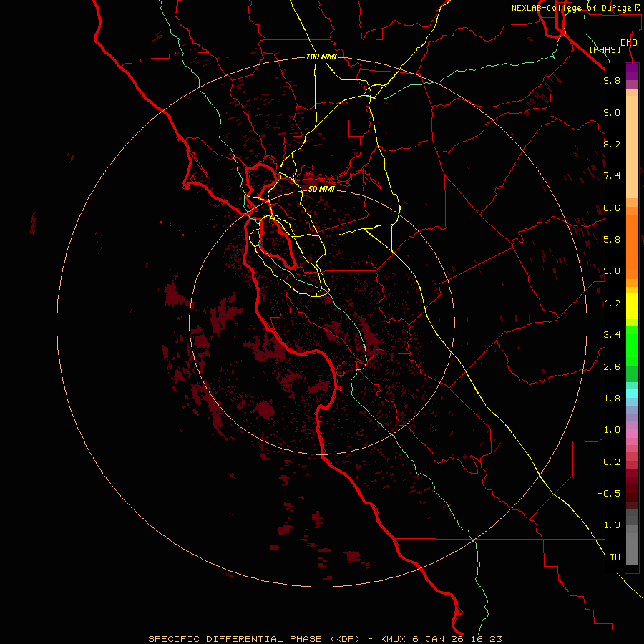Click the 9.0 legend value
Image resolution: width=644 pixels, height=644 pixels.
tap(612, 112)
